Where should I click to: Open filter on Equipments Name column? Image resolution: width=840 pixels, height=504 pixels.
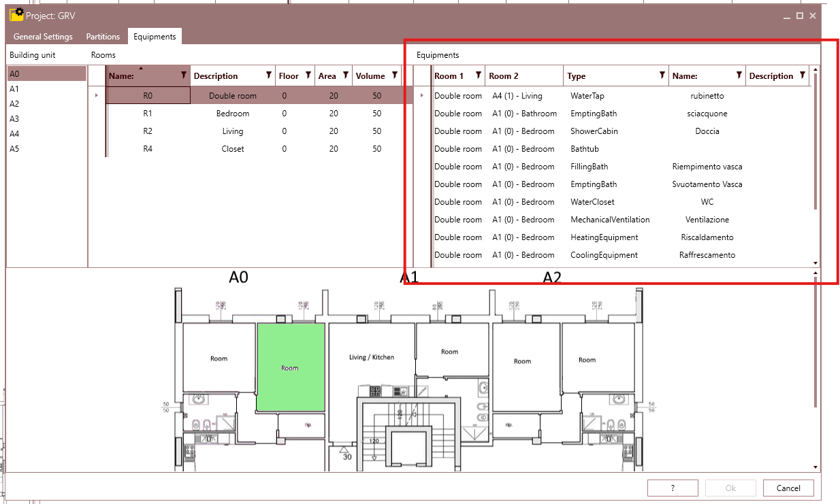point(739,75)
